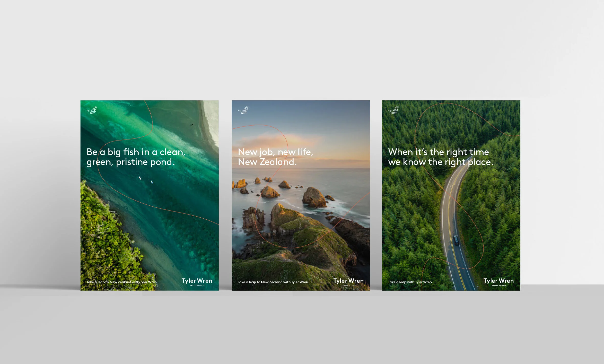Click the Tyler Wren wordmark on ocean poster
604x364 pixels.
(197, 281)
